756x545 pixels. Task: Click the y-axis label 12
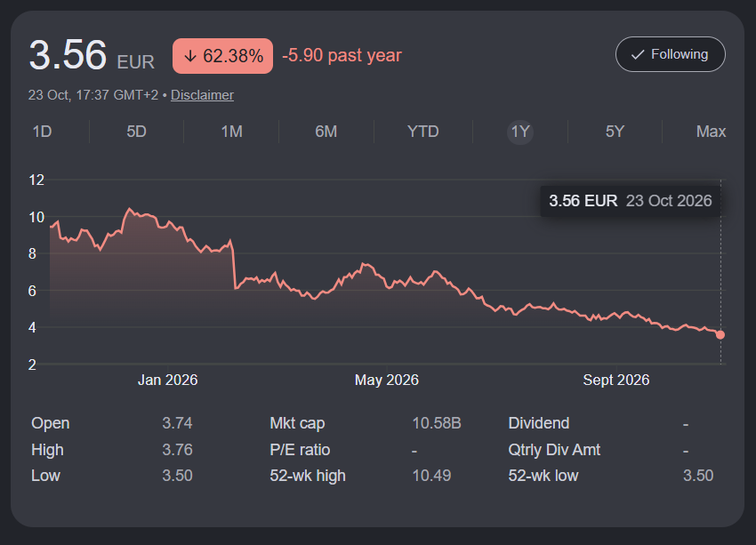(x=36, y=180)
